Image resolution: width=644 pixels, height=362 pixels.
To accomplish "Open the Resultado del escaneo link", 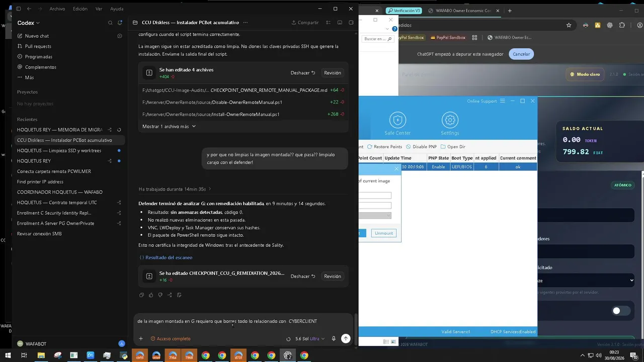I will pos(166,257).
